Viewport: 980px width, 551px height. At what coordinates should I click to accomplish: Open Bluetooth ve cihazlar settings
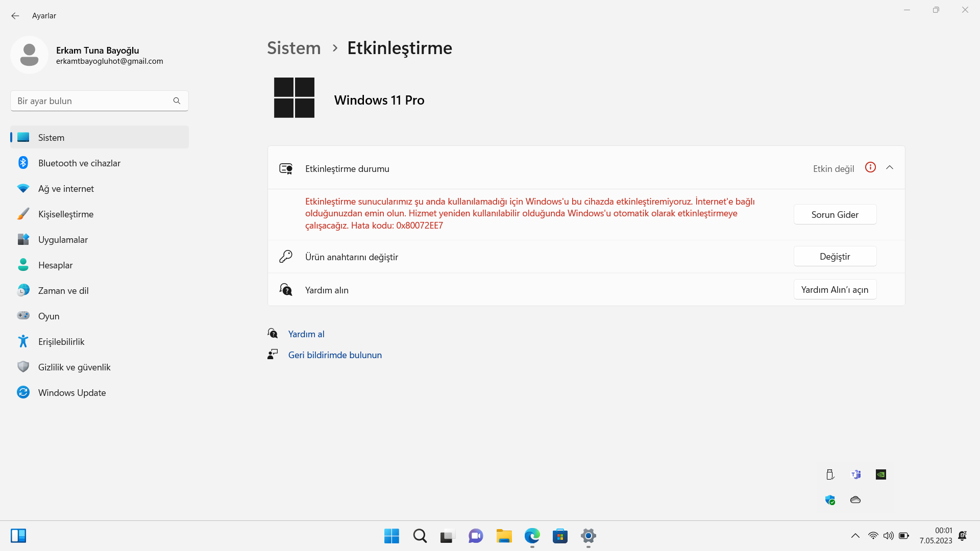pos(100,163)
